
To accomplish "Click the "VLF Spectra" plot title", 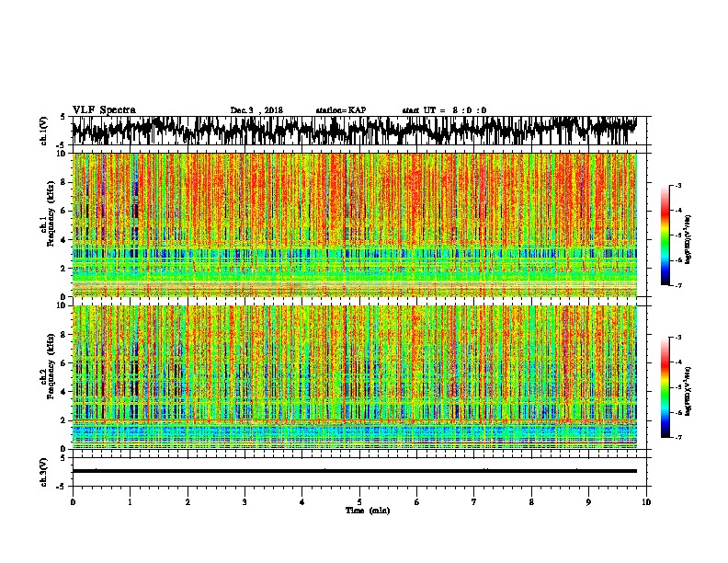I will pyautogui.click(x=104, y=110).
